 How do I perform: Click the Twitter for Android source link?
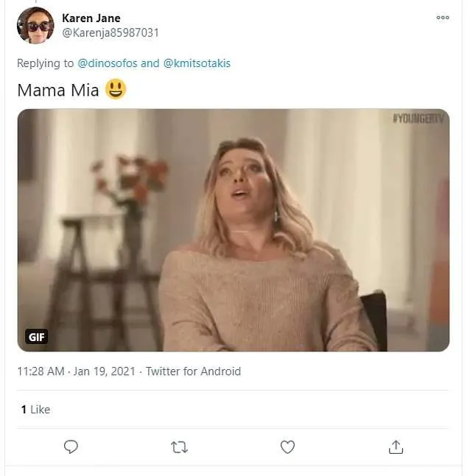pos(193,371)
